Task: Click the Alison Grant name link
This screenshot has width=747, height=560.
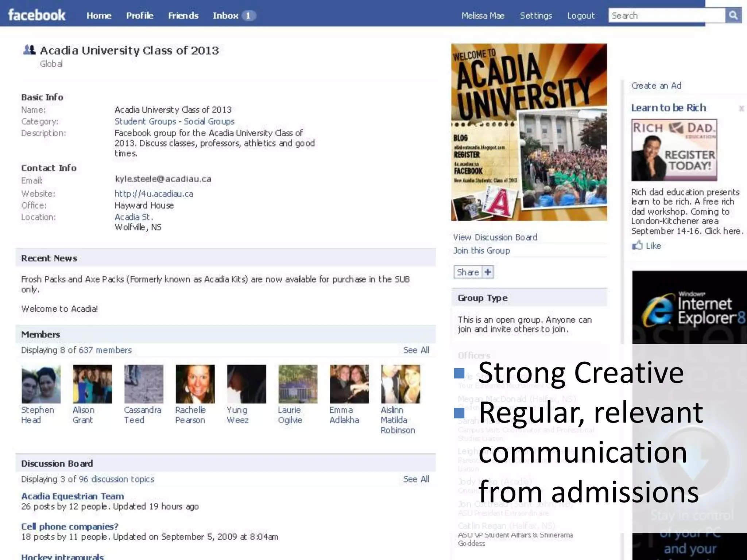Action: pyautogui.click(x=84, y=415)
